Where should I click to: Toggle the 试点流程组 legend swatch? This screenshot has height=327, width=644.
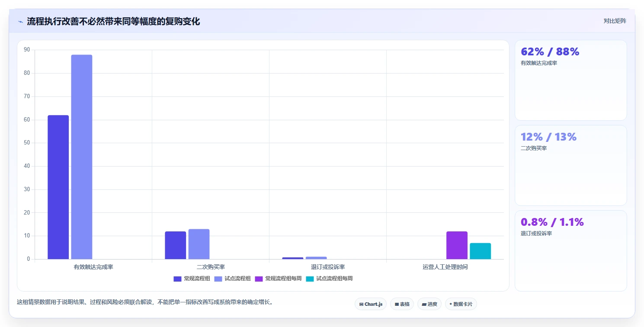pos(218,279)
